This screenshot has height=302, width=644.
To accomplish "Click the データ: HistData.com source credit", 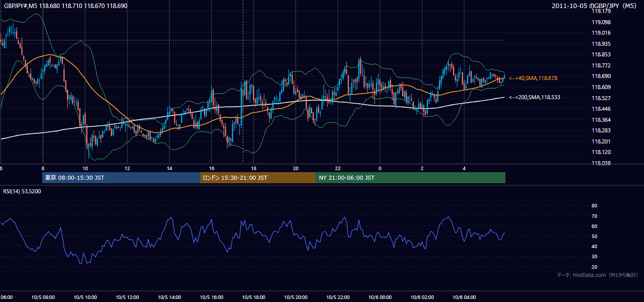I will [x=598, y=275].
